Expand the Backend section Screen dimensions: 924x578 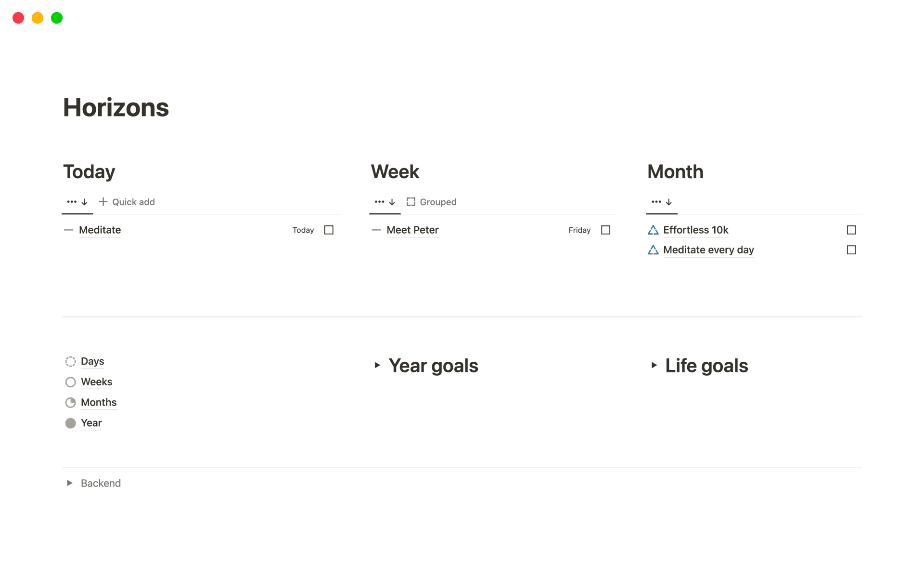(x=69, y=483)
